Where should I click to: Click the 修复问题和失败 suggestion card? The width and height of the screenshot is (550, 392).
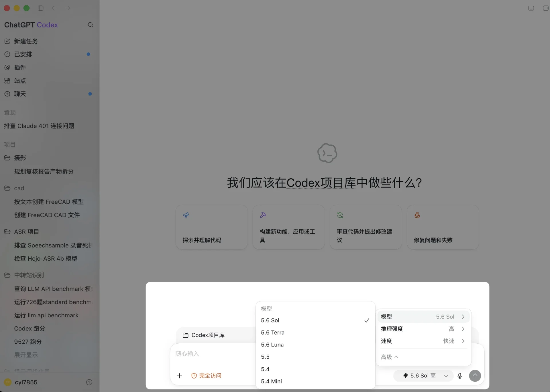[x=443, y=227]
